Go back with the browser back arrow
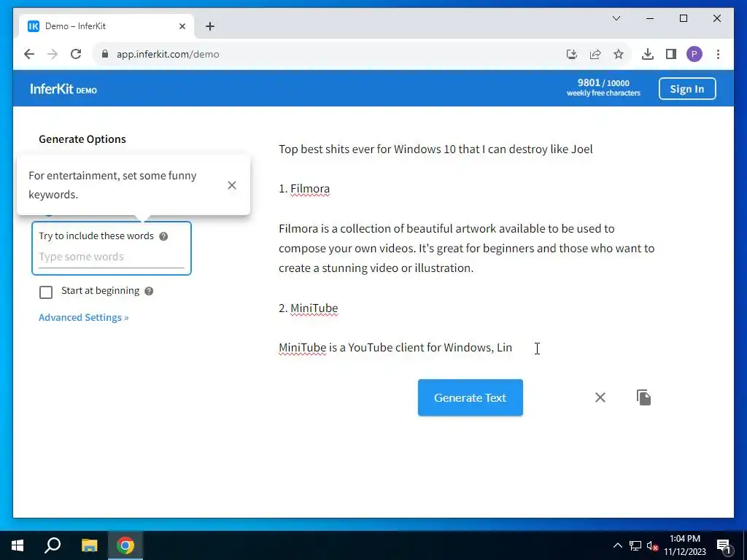747x560 pixels. tap(29, 54)
